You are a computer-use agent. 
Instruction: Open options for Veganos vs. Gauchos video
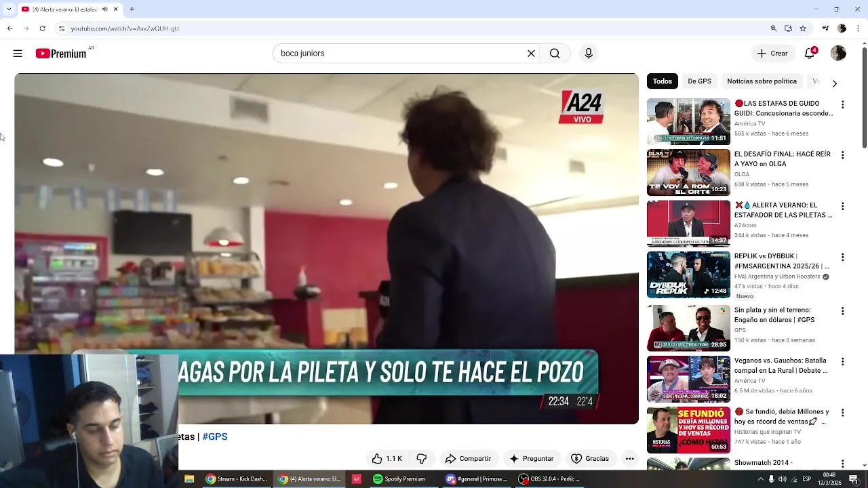pyautogui.click(x=842, y=362)
